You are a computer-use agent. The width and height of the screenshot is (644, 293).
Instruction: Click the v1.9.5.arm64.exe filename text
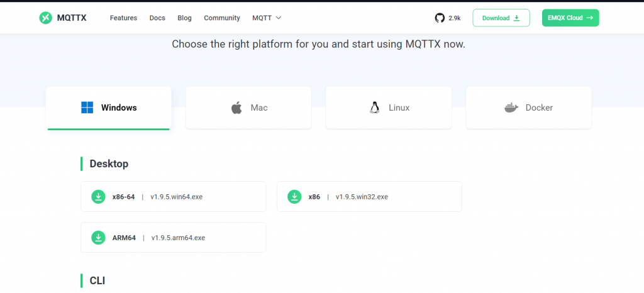pyautogui.click(x=178, y=238)
